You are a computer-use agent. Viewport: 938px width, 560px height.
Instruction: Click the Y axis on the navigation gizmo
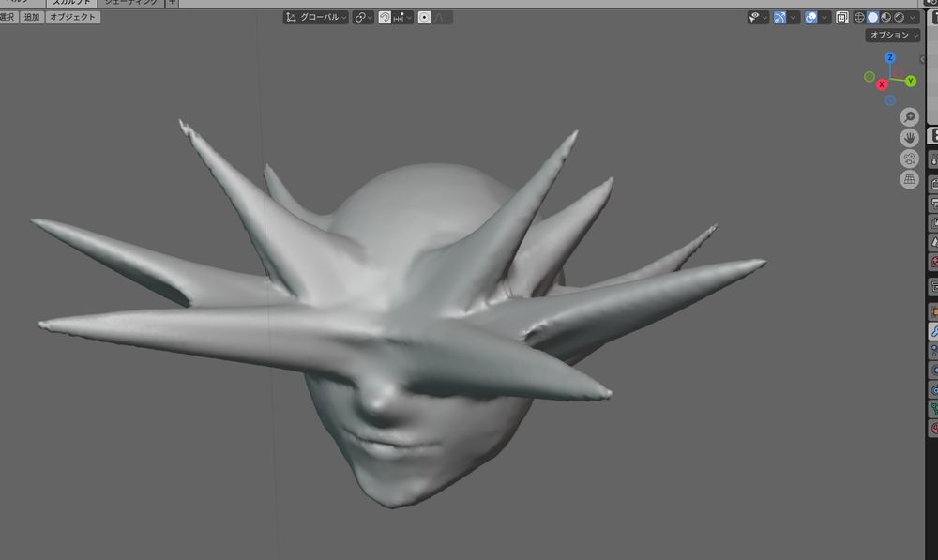pyautogui.click(x=911, y=82)
